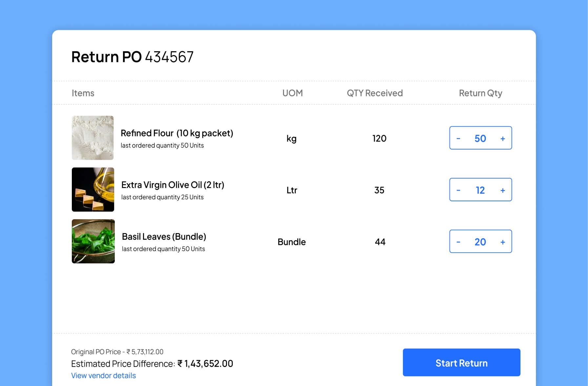
Task: Decrease return quantity for Basil Leaves
Action: click(458, 242)
